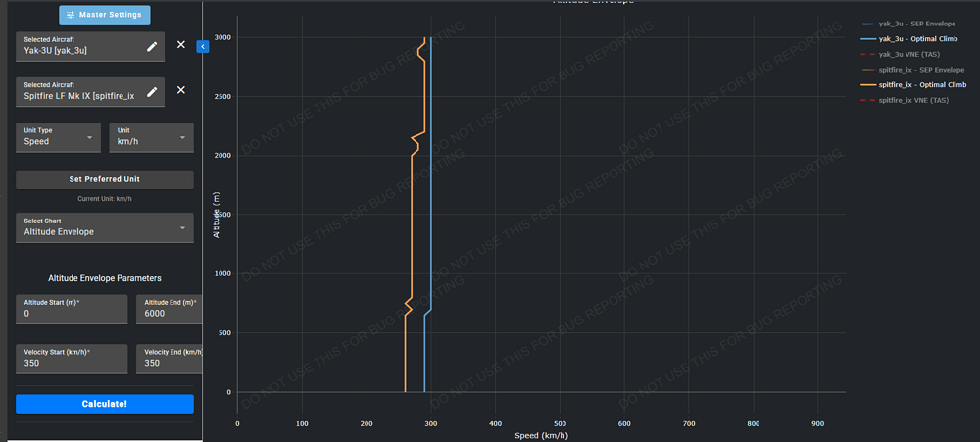This screenshot has height=442, width=980.
Task: Open the Unit km/h dropdown
Action: point(151,137)
